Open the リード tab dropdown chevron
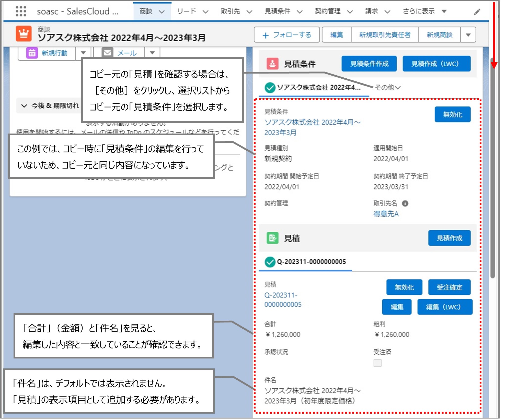 pyautogui.click(x=206, y=12)
